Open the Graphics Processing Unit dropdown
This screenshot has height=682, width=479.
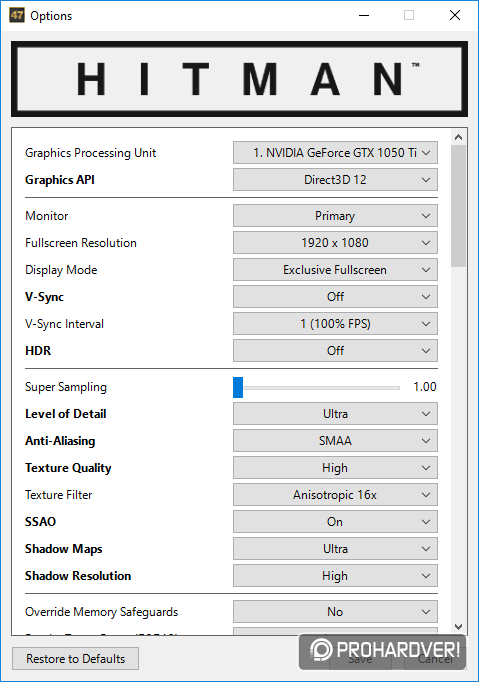[335, 153]
